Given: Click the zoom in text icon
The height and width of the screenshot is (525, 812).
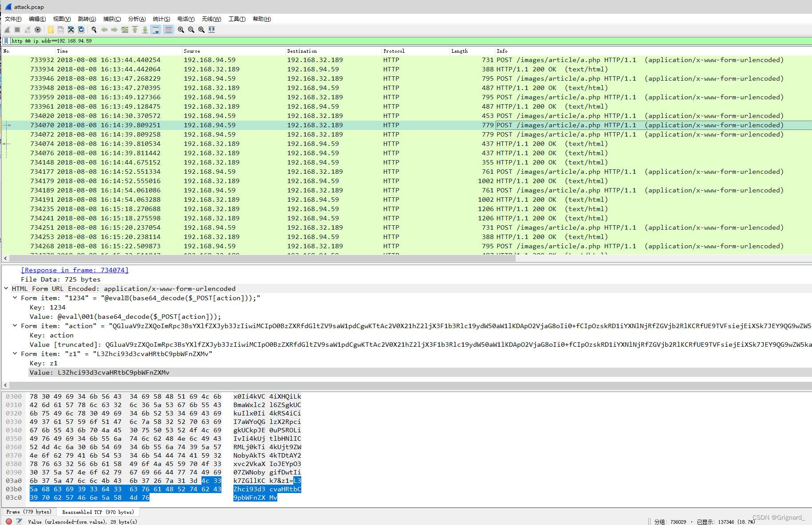Looking at the screenshot, I should [181, 30].
